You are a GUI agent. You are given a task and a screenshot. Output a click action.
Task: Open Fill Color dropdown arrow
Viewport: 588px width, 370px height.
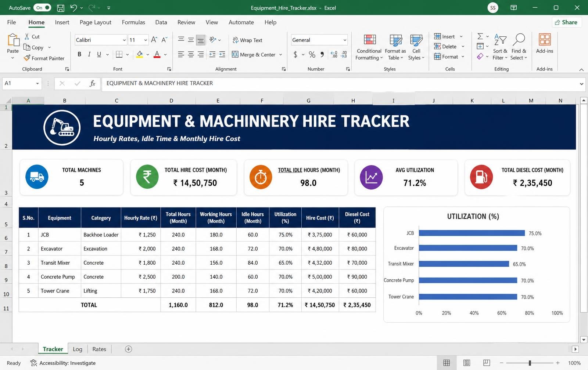point(148,55)
